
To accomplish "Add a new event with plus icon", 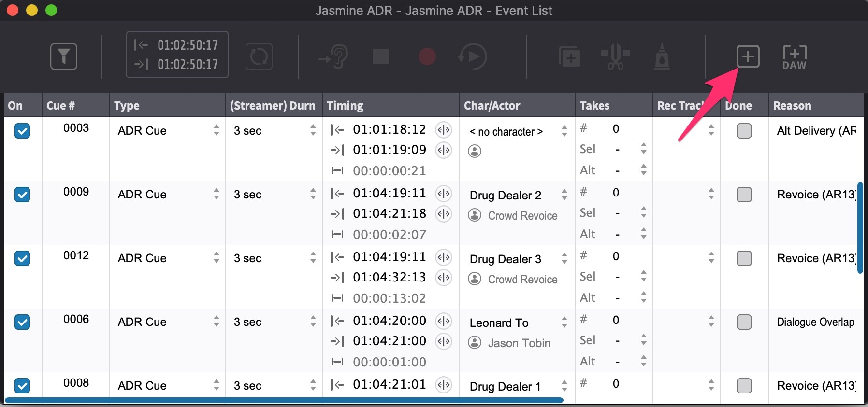I will pyautogui.click(x=748, y=56).
